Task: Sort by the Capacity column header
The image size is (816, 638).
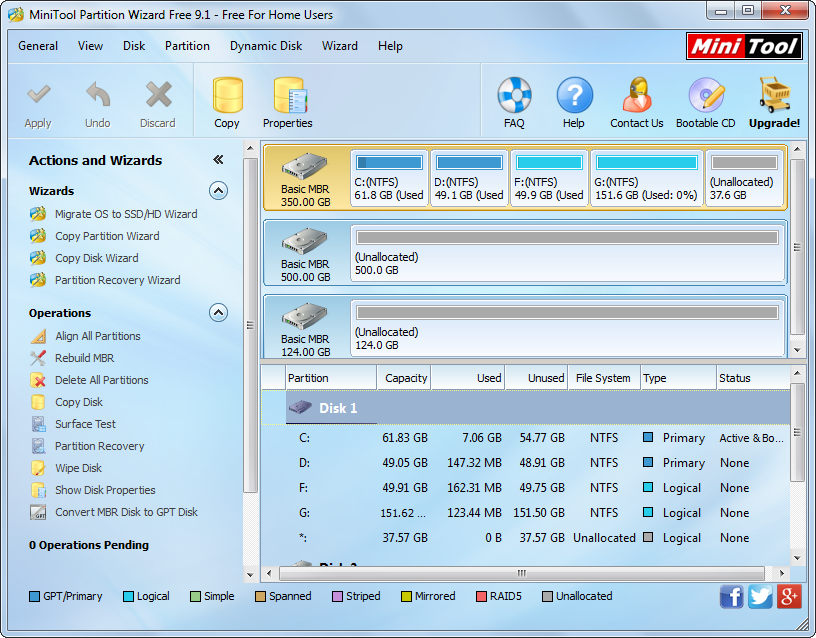Action: coord(404,378)
